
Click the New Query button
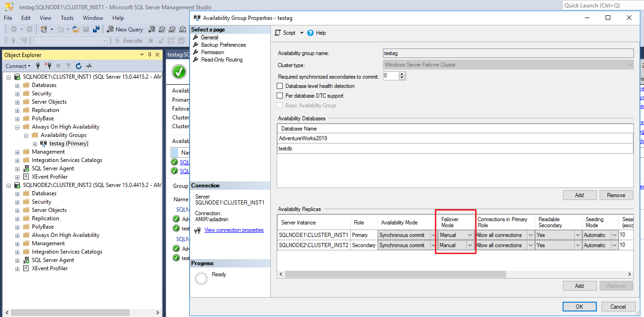pos(125,29)
